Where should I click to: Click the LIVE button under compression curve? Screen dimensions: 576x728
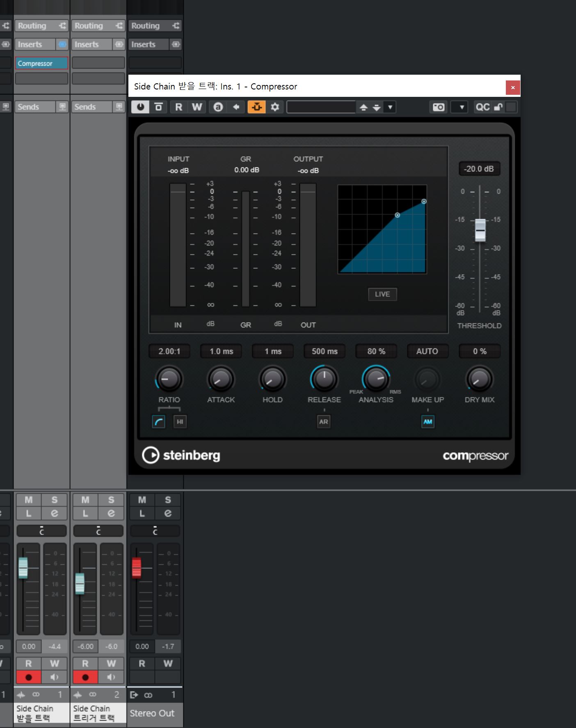[x=382, y=294]
